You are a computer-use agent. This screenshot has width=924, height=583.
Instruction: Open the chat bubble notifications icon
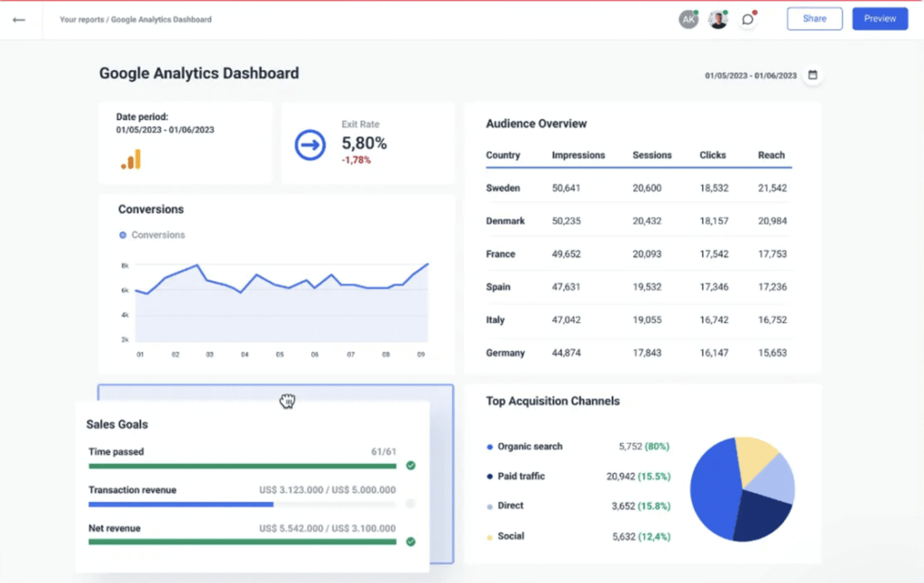[748, 18]
